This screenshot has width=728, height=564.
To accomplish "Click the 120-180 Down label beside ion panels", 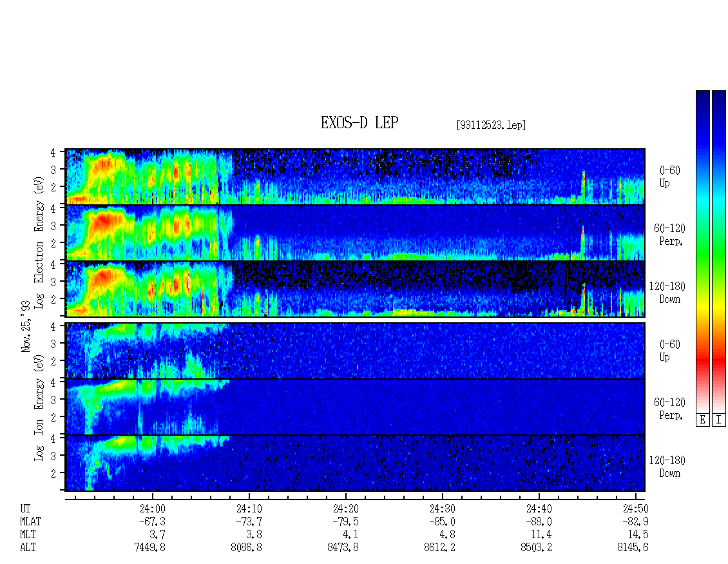I will (x=667, y=467).
